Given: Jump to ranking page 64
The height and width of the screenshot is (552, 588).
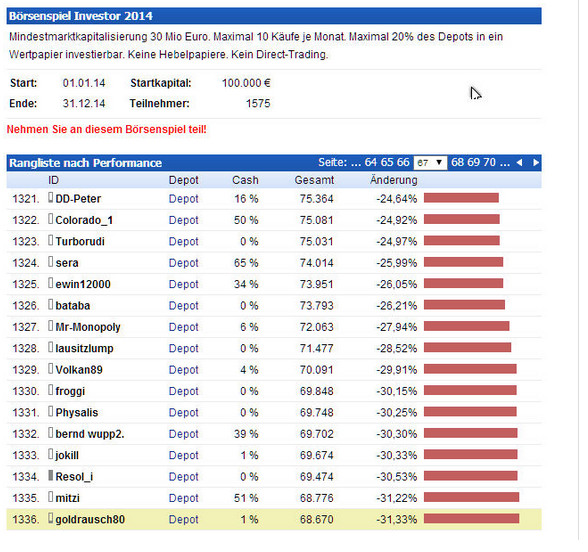Looking at the screenshot, I should click(370, 162).
